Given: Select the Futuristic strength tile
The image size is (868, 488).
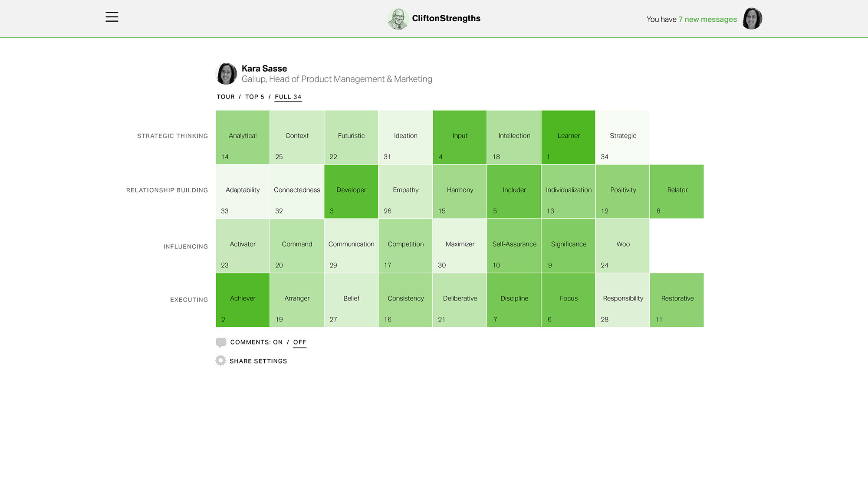Looking at the screenshot, I should (x=351, y=138).
